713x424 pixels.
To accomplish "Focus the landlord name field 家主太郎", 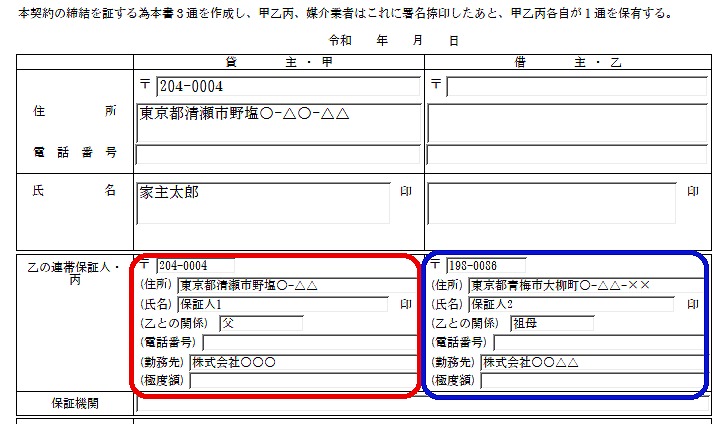I will (262, 203).
